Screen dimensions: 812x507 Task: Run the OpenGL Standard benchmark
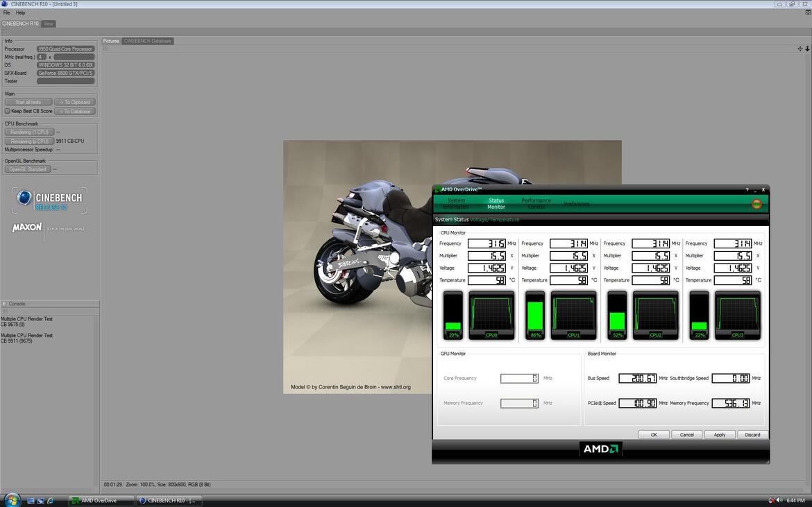click(x=28, y=169)
